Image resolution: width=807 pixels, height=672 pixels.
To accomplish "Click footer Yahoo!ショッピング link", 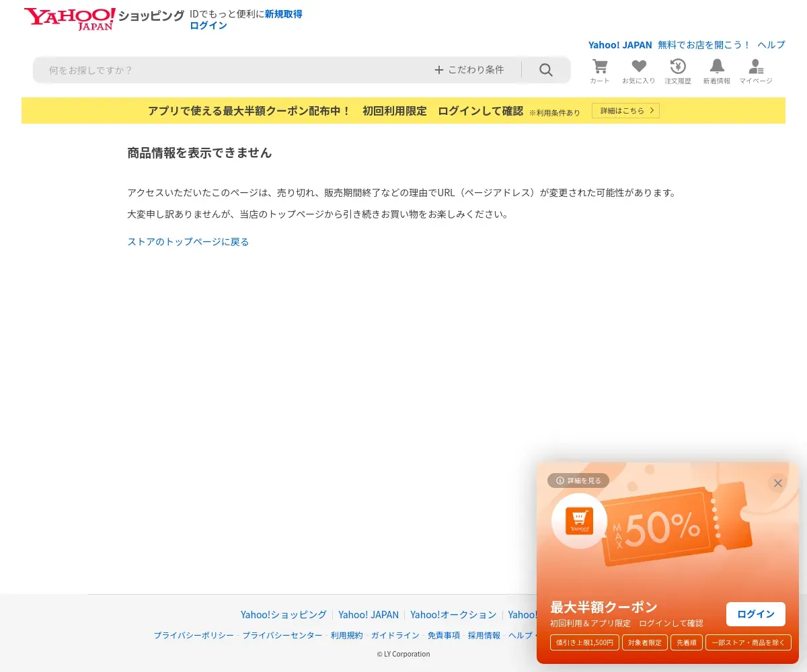I will 284,615.
